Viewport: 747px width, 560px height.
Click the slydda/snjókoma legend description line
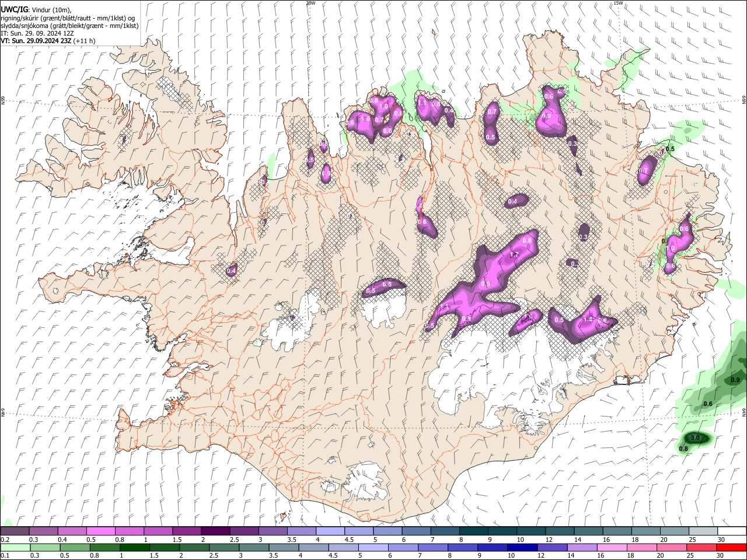tap(69, 26)
